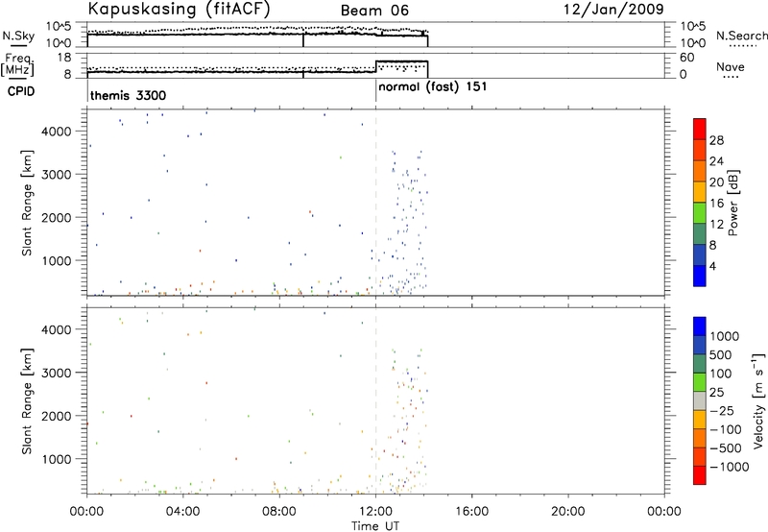768x532 pixels.
Task: Click the 28 label on the Power colorbar
Action: coord(716,140)
